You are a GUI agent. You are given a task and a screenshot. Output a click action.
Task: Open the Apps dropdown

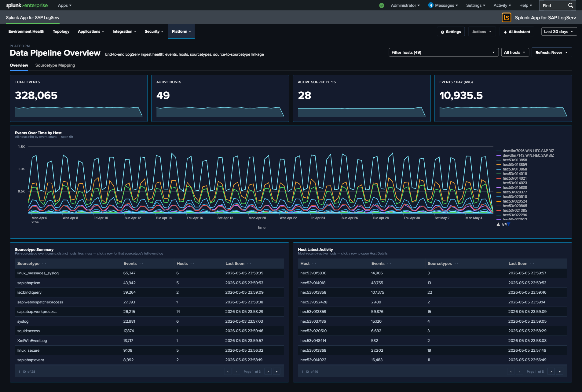64,5
